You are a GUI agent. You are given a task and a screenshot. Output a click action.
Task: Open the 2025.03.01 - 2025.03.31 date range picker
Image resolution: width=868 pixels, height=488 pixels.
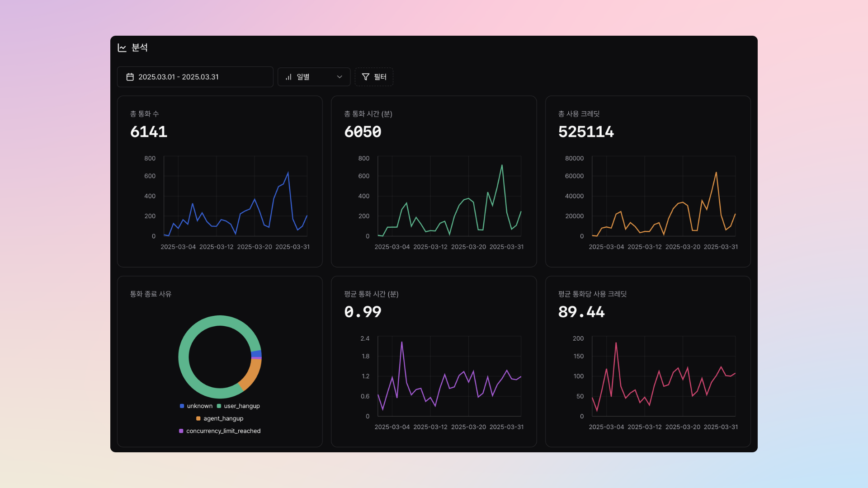195,77
